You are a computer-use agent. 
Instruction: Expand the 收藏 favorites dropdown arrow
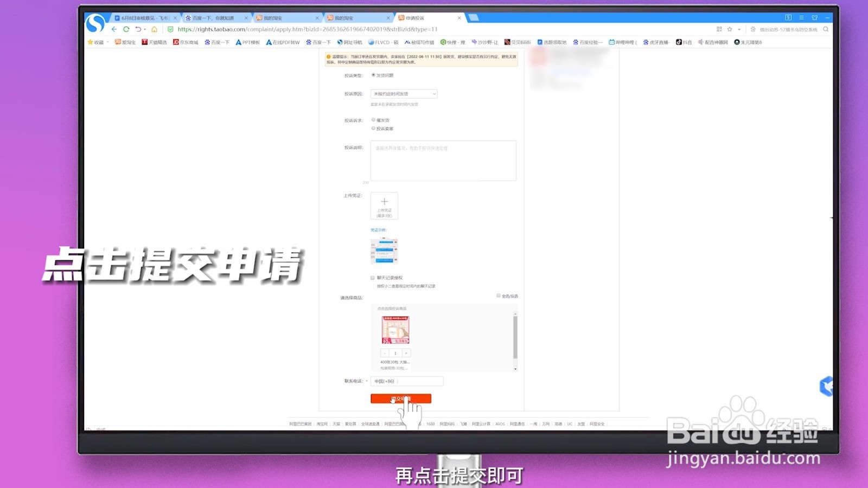[x=107, y=42]
